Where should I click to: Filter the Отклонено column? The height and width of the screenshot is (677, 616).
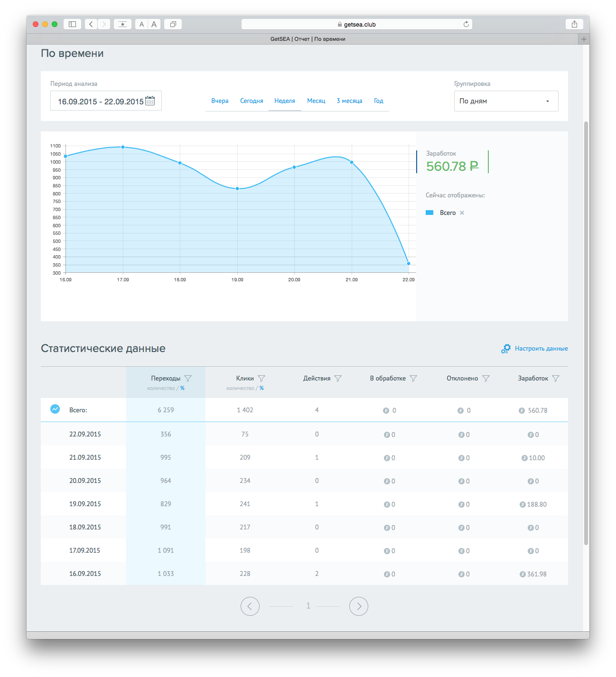pos(486,378)
